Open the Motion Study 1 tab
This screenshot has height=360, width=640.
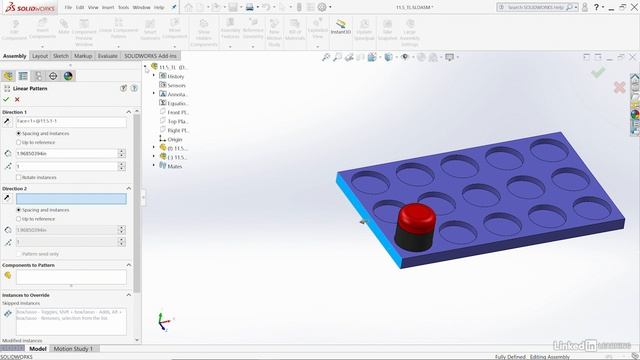pos(73,349)
